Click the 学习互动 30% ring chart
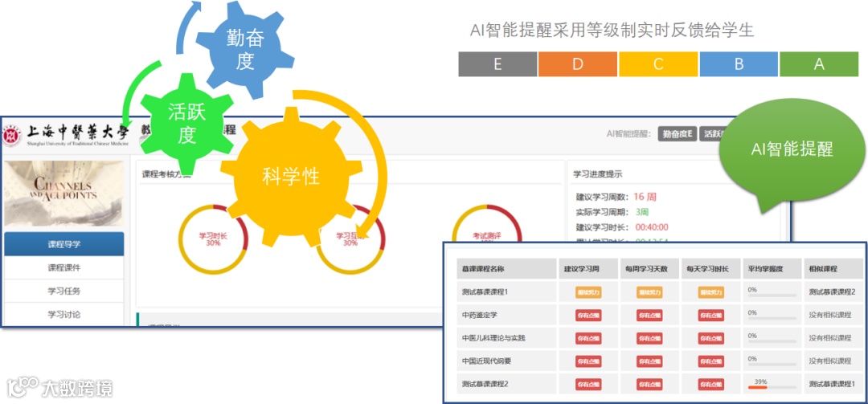The image size is (868, 404). [350, 239]
